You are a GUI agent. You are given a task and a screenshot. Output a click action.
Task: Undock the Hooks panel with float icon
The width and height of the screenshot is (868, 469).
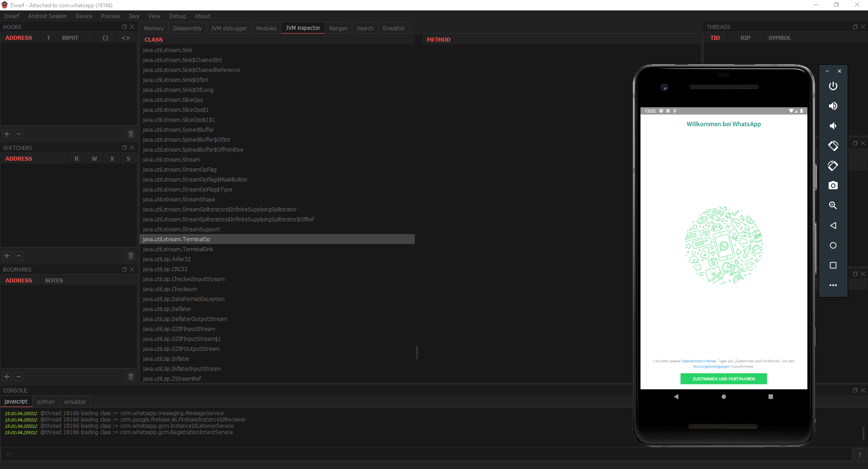124,27
